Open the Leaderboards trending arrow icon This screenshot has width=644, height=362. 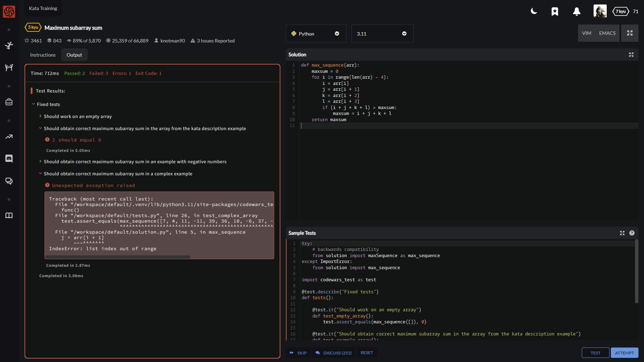9,137
